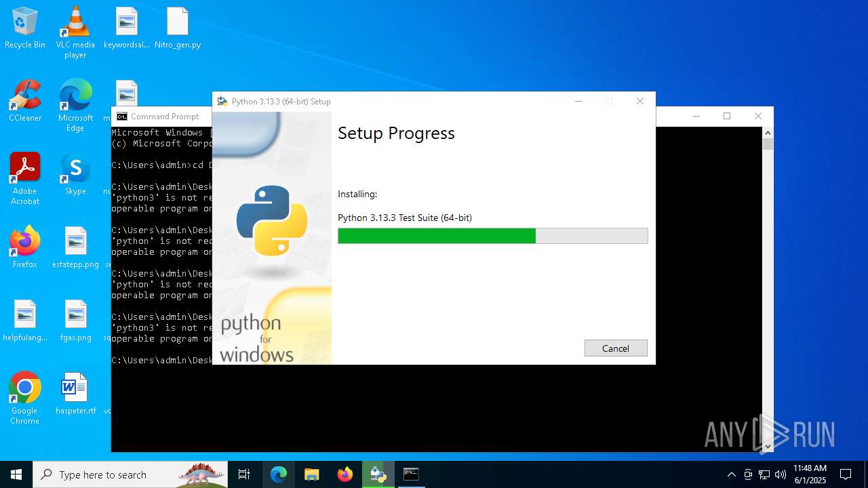This screenshot has width=868, height=488.
Task: Click the 'Python 3.13.3 Test Suite (64-bit)' text
Action: tap(405, 218)
